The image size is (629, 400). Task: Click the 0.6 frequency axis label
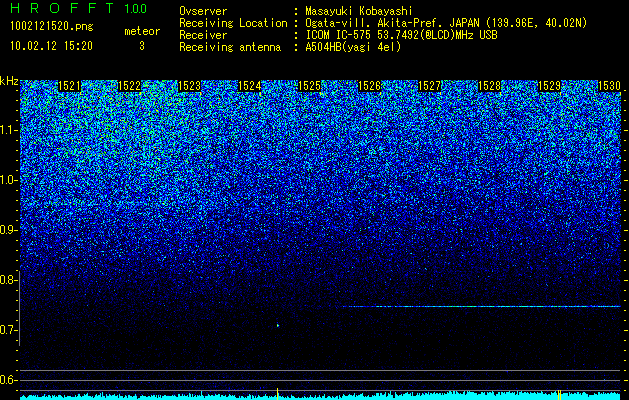click(8, 380)
